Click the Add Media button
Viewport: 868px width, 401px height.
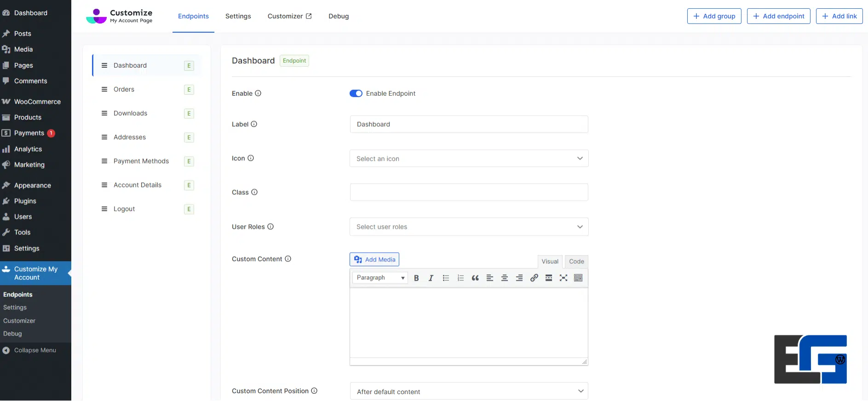[374, 260]
